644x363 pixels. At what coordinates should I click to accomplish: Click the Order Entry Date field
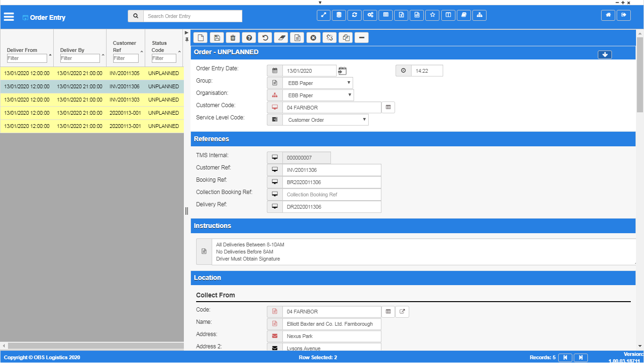point(309,71)
